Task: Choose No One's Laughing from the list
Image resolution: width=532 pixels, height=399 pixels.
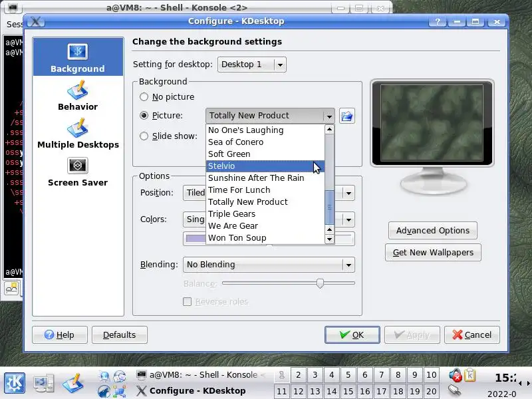Action: coord(265,130)
